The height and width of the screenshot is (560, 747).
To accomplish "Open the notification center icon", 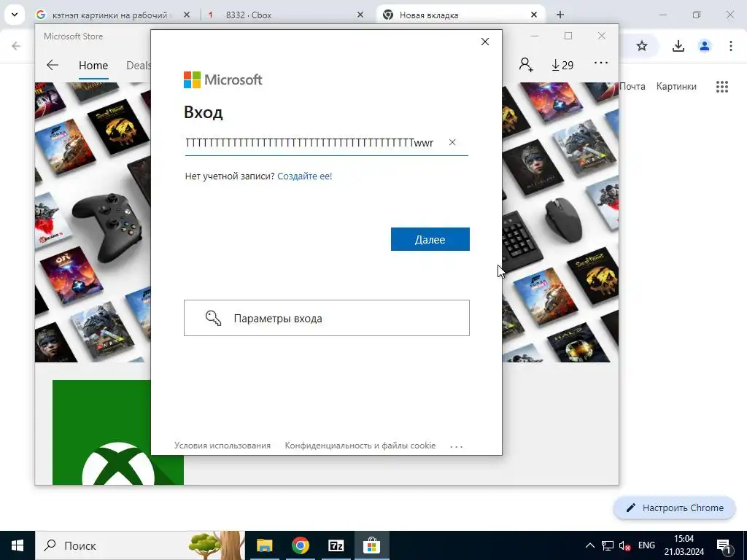I will (x=724, y=545).
